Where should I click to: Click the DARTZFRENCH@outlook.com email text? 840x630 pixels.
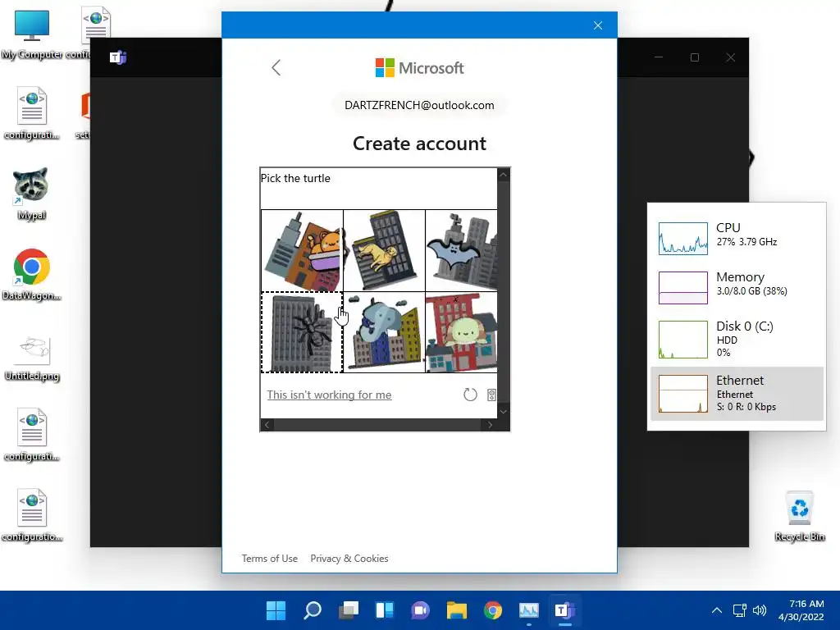(419, 105)
